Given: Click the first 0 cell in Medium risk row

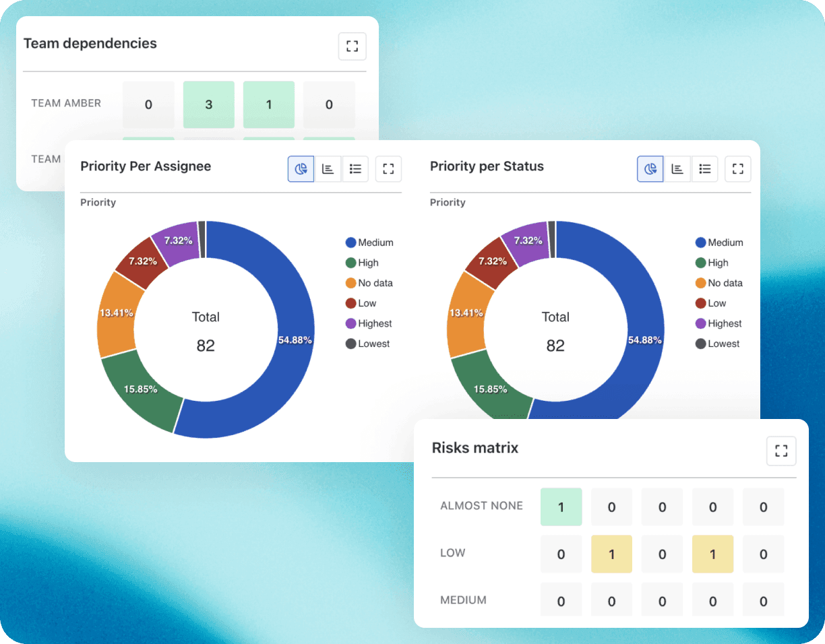Looking at the screenshot, I should 561,600.
